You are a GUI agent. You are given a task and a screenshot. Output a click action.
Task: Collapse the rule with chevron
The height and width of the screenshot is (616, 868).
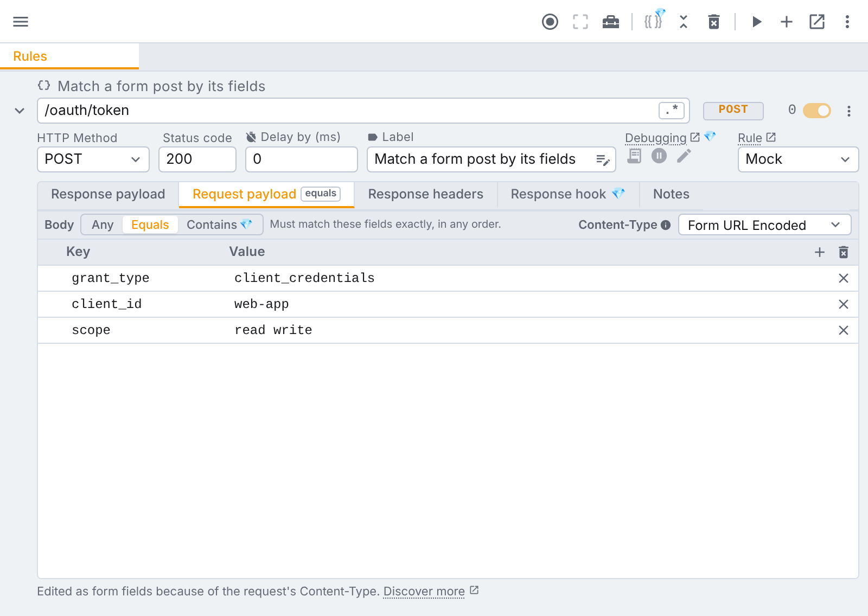click(x=20, y=111)
